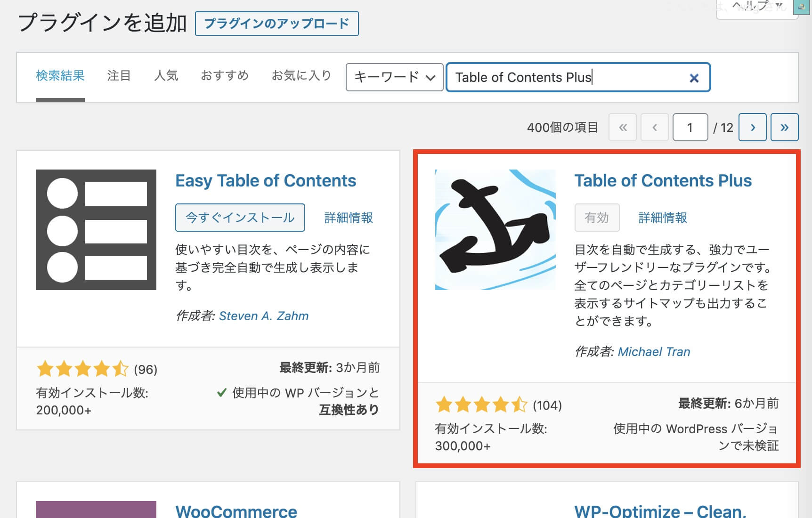Open author Michael Tran link
The image size is (812, 518).
coord(654,352)
